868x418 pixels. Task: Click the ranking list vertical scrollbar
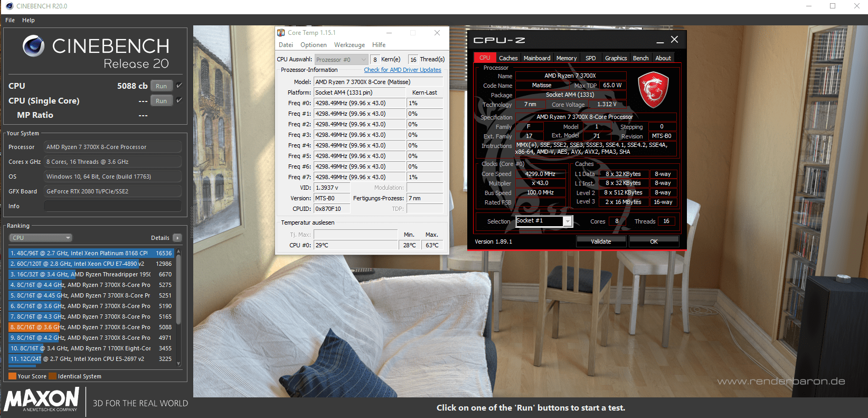pos(178,290)
